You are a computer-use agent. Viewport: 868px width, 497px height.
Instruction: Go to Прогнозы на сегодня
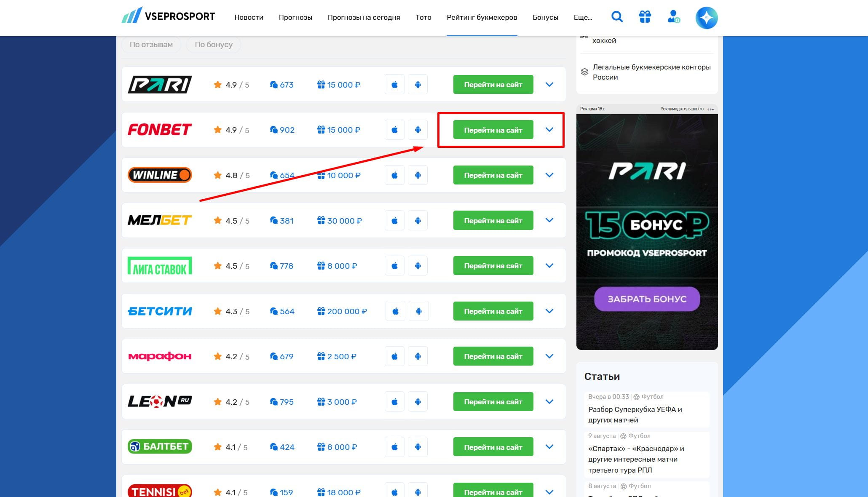[x=364, y=17]
